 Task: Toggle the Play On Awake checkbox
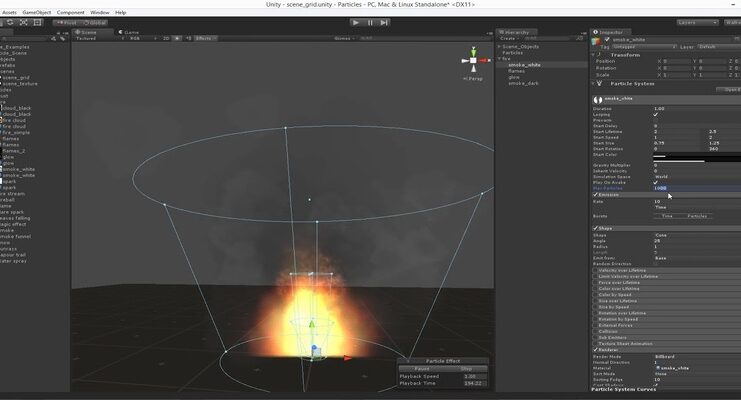[655, 183]
